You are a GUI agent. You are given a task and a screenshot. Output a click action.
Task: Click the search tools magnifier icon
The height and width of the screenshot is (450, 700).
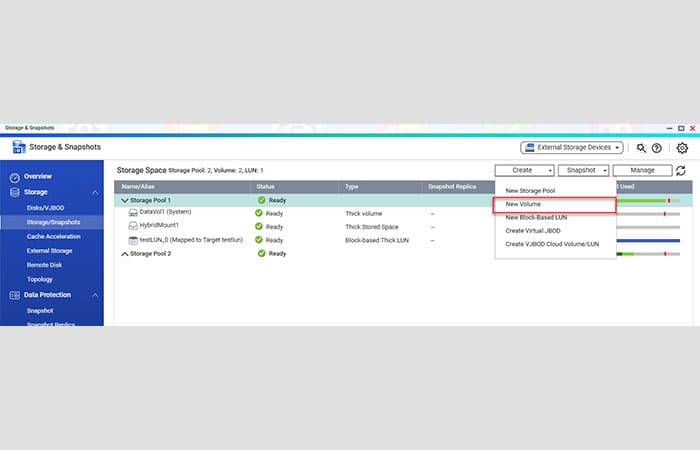click(642, 147)
